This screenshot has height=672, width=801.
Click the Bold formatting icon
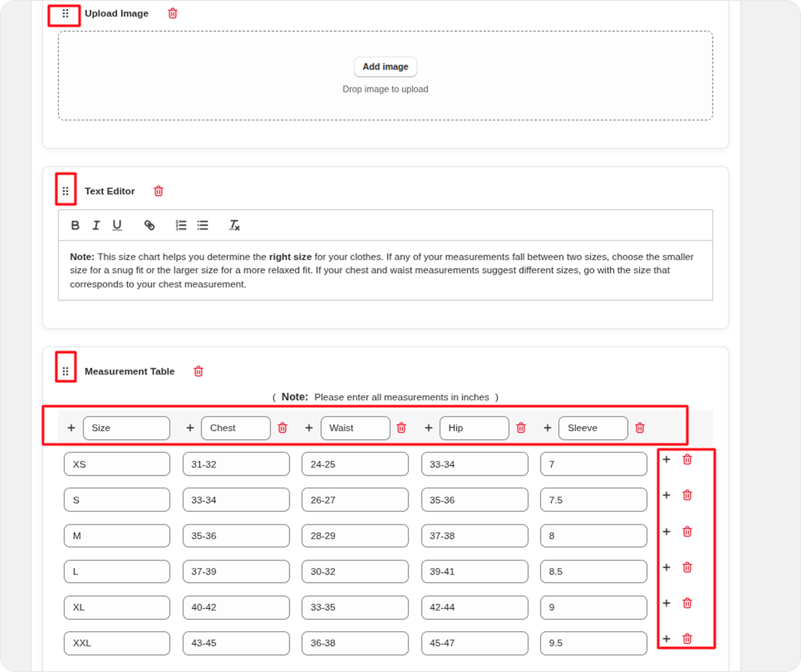(x=75, y=225)
